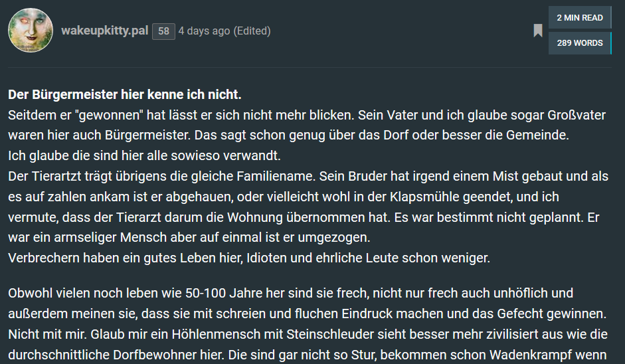Viewport: 625px width, 364px height.
Task: Click the word 'Großvater' in the post
Action: tap(575, 114)
